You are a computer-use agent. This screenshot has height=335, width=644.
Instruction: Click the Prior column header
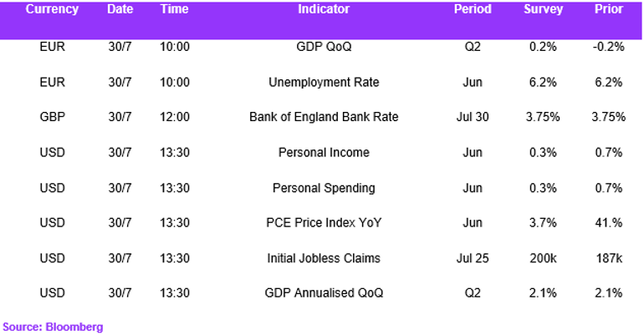[x=609, y=9]
